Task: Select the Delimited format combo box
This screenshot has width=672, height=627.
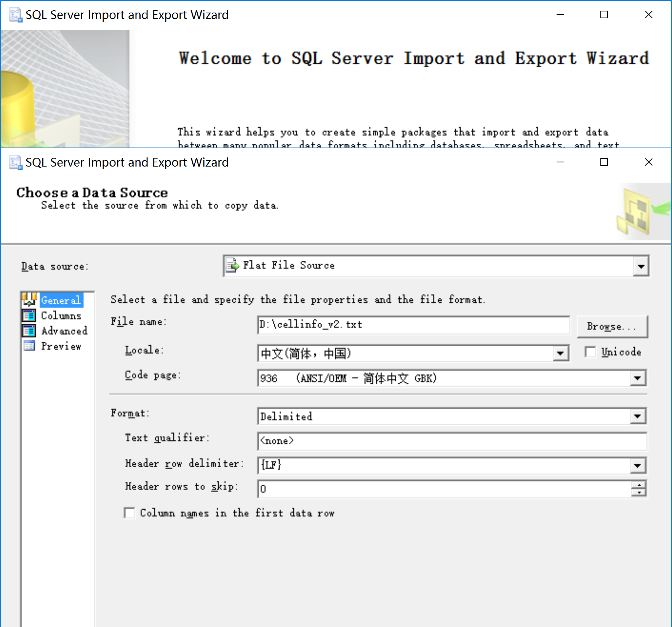Action: click(x=452, y=416)
